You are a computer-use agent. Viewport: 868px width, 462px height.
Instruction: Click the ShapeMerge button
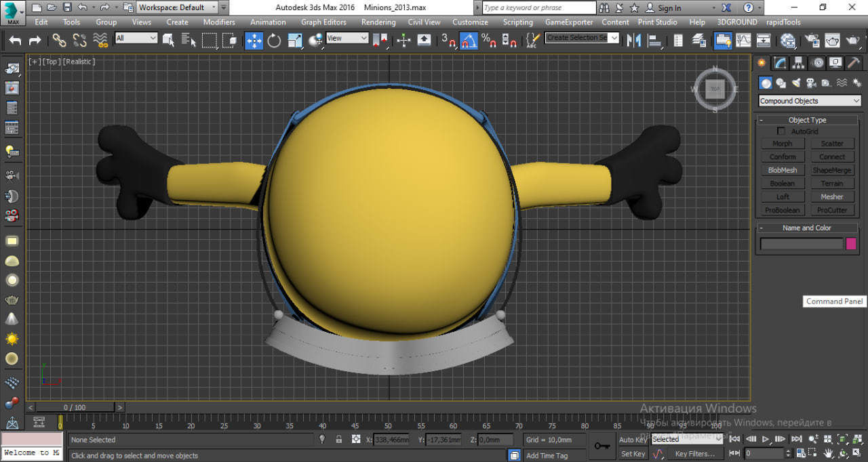[x=832, y=170]
